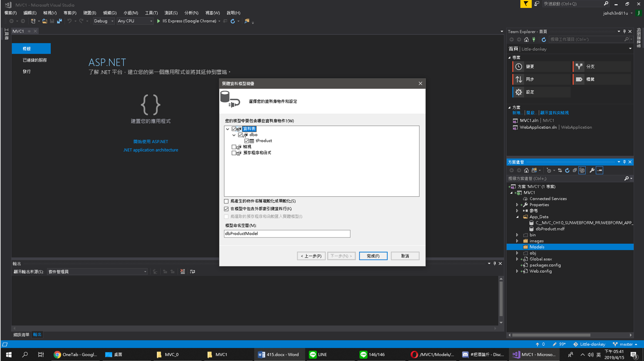Click the notifications flag icon in title bar
This screenshot has width=644, height=361.
coord(525,4)
